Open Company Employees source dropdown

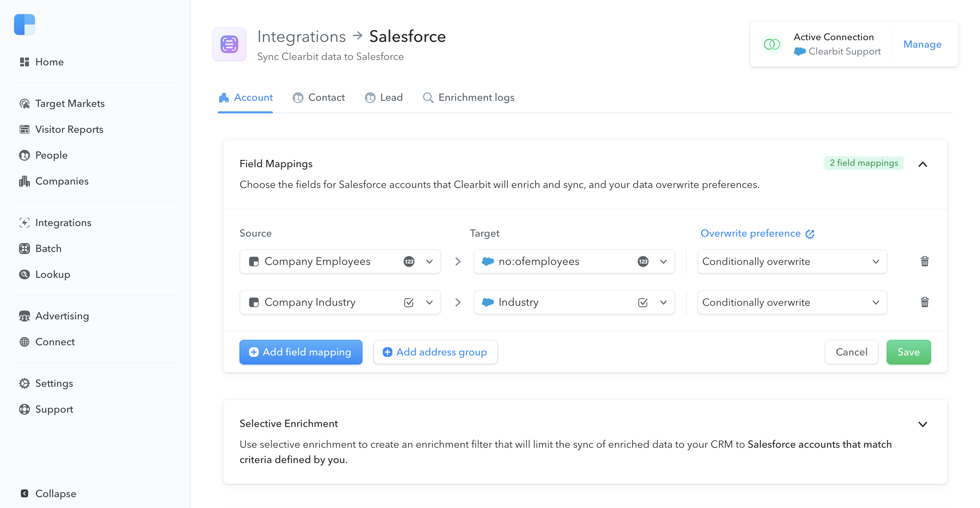(x=340, y=261)
